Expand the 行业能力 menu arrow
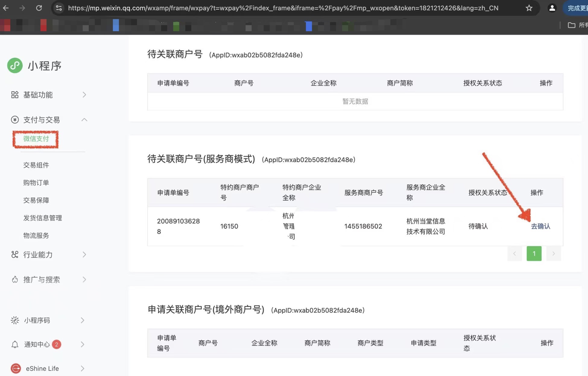 84,255
